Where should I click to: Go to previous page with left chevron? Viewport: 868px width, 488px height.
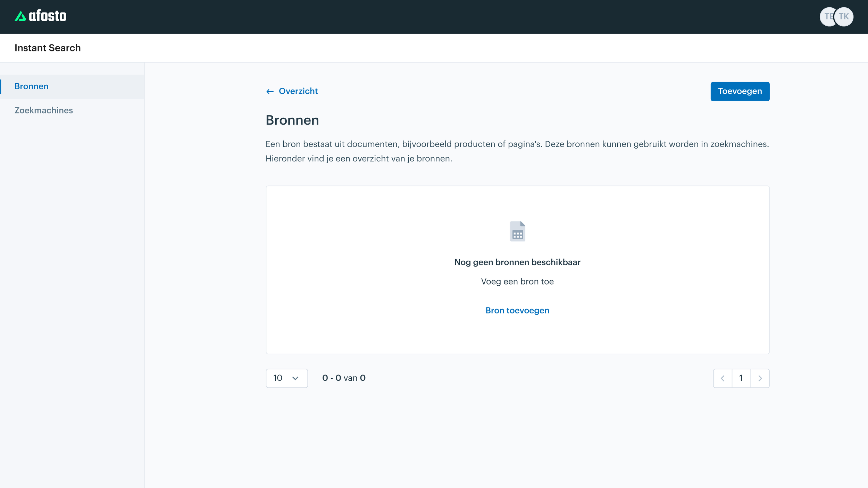(723, 378)
